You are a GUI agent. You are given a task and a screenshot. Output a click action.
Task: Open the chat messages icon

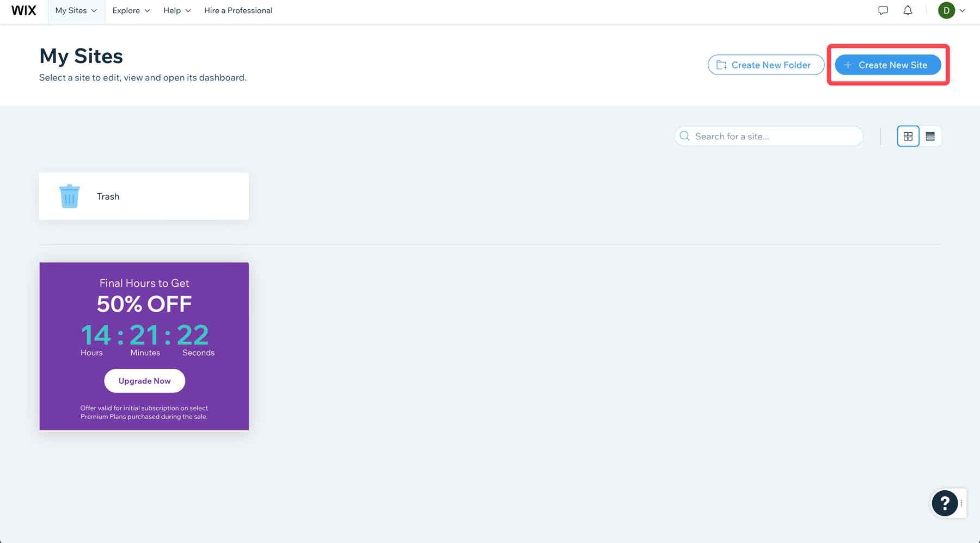(x=883, y=10)
